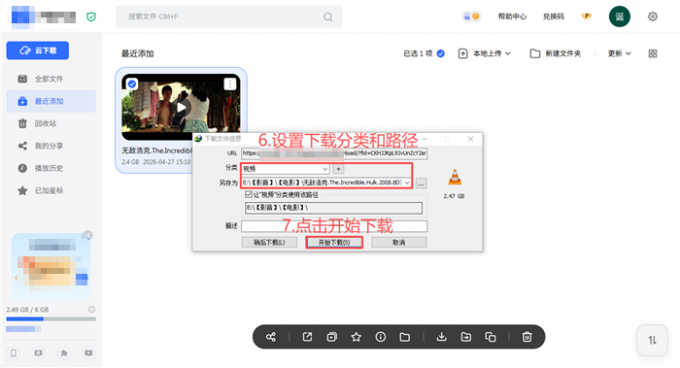Click the 2.49 GB / 6 GB storage text
The width and height of the screenshot is (680, 368).
point(27,309)
